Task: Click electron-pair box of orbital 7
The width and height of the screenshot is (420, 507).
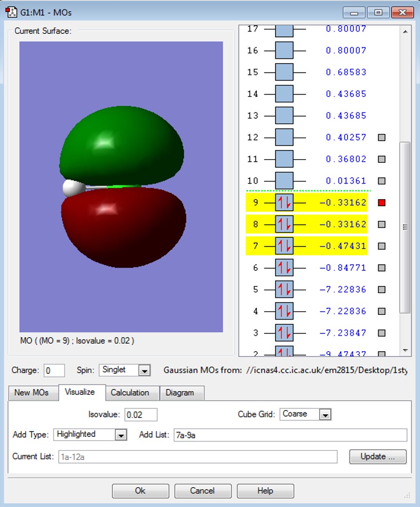Action: [x=284, y=246]
